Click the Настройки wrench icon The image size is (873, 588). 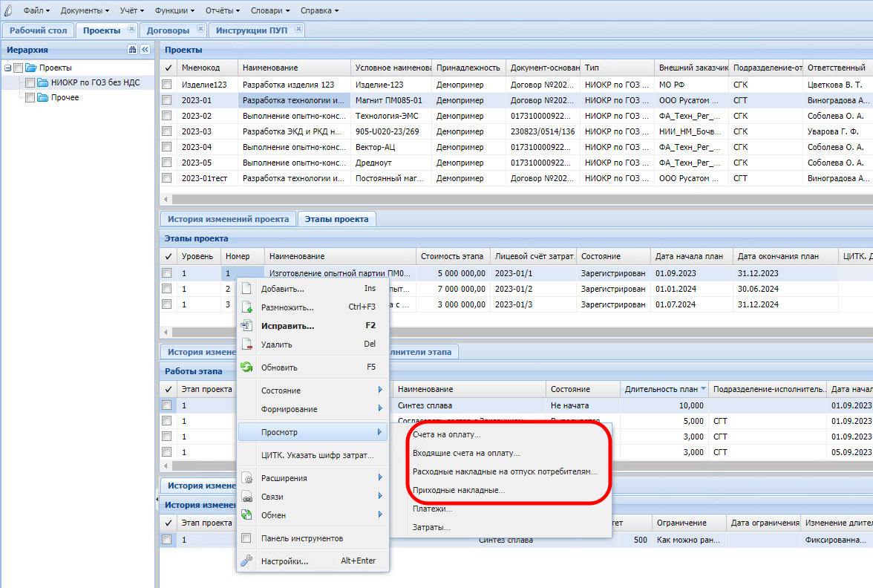(x=247, y=561)
